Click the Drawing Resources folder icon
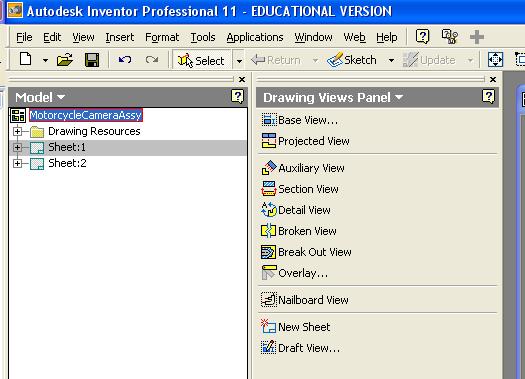 click(37, 132)
